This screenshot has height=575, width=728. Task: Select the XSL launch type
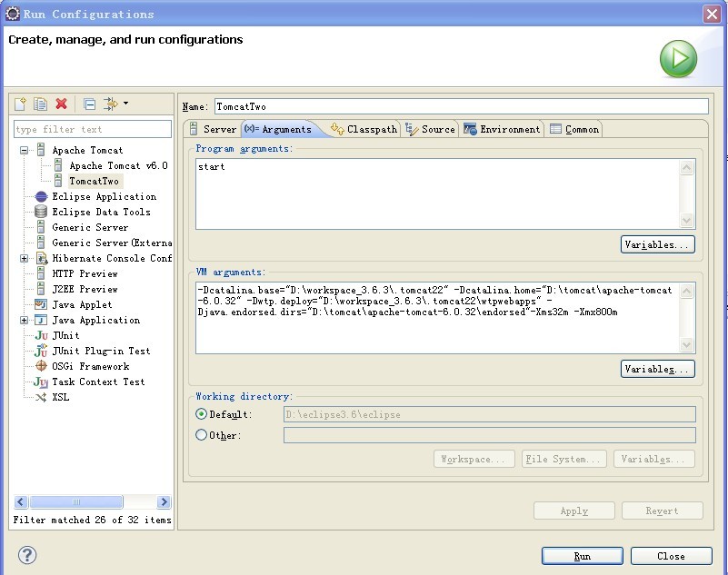[60, 397]
